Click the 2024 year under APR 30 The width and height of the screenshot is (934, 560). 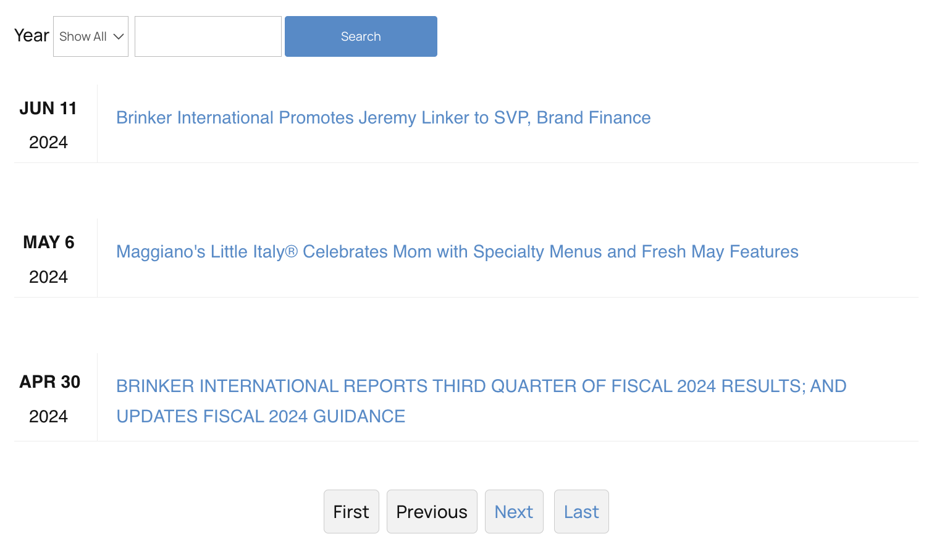(48, 417)
